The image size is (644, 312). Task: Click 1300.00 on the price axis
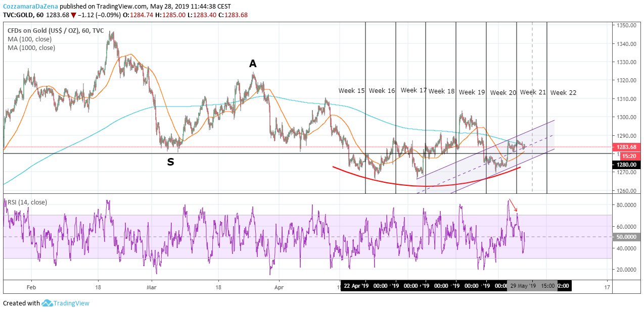click(x=625, y=117)
